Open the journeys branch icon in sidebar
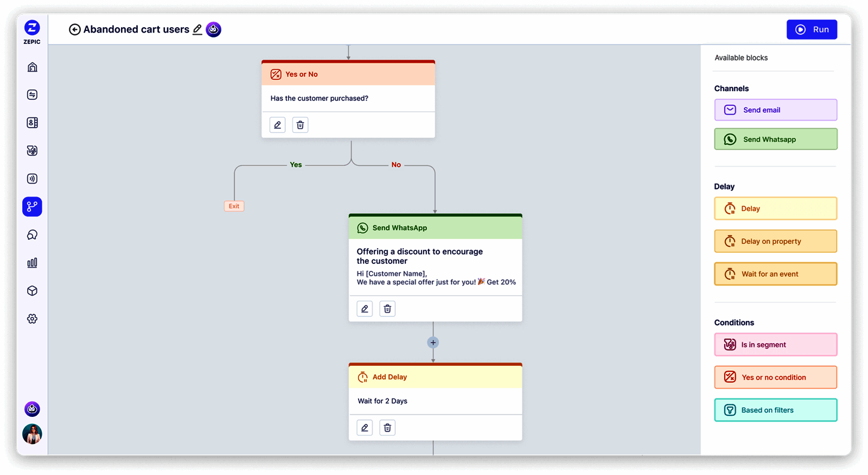 [33, 207]
